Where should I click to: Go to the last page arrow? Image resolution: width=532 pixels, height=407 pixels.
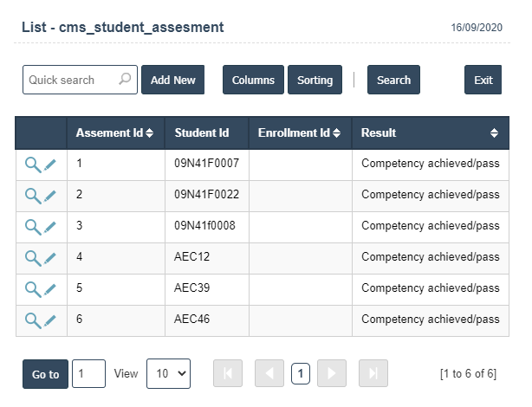(x=373, y=374)
